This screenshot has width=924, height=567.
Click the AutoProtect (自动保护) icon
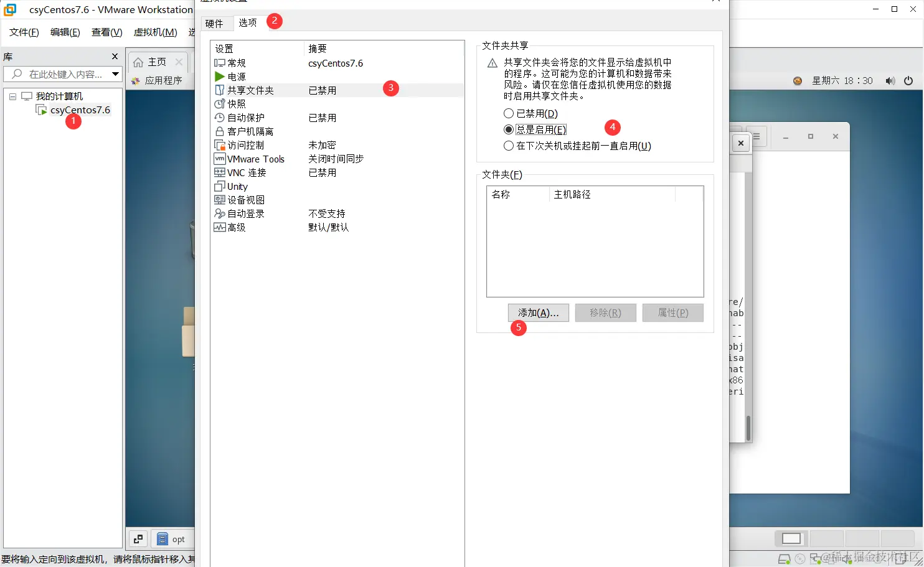219,118
